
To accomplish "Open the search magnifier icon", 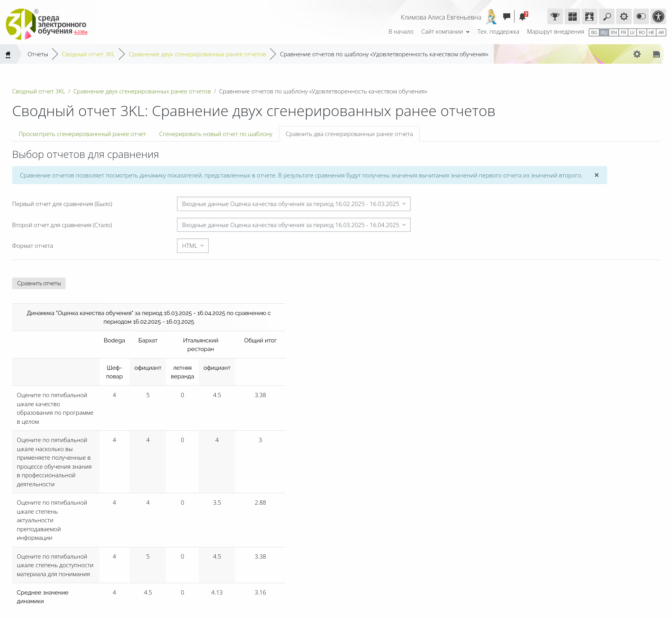I will pyautogui.click(x=607, y=17).
